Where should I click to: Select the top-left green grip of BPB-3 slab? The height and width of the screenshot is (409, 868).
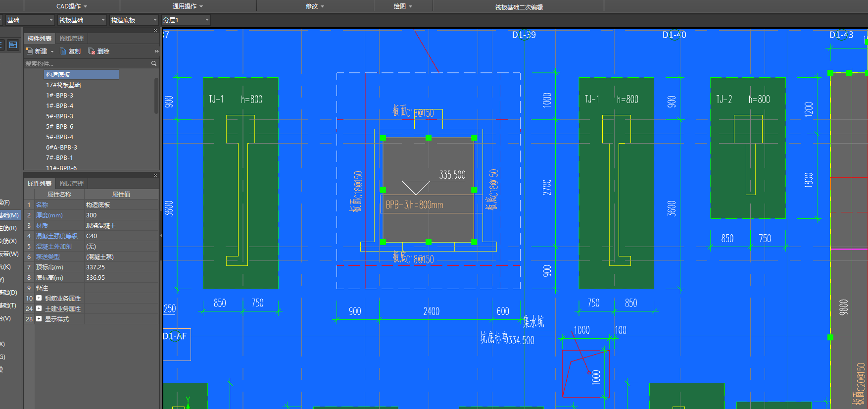click(383, 138)
